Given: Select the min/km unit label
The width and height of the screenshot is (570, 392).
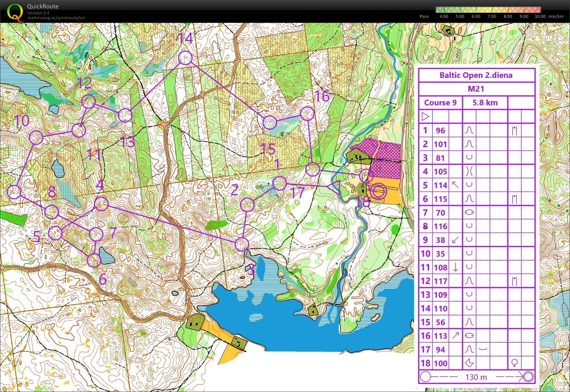Looking at the screenshot, I should pos(556,16).
